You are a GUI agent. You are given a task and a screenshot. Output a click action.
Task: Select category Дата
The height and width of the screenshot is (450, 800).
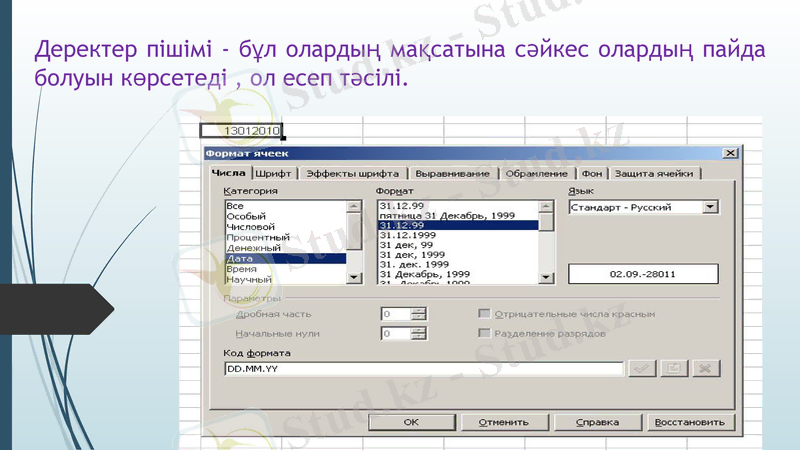[286, 259]
